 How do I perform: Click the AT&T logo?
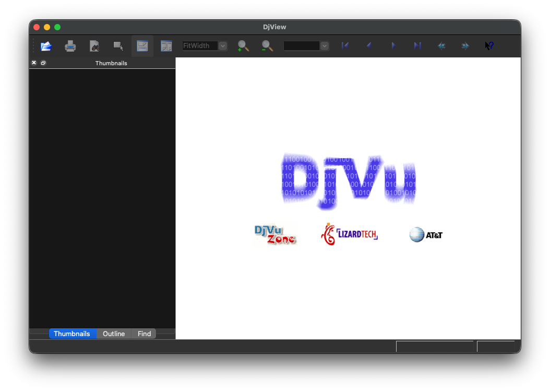click(426, 235)
